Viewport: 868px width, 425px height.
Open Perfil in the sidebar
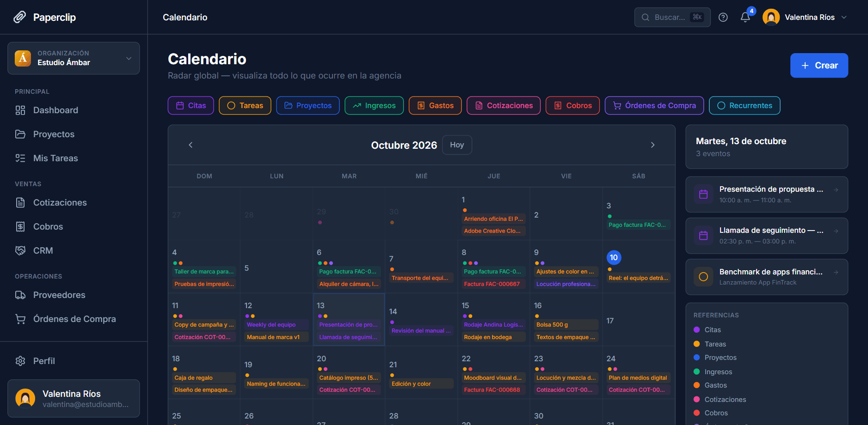point(74,361)
